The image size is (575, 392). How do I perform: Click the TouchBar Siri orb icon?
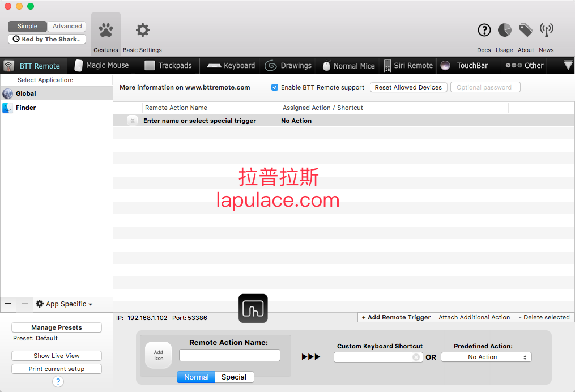(x=445, y=66)
